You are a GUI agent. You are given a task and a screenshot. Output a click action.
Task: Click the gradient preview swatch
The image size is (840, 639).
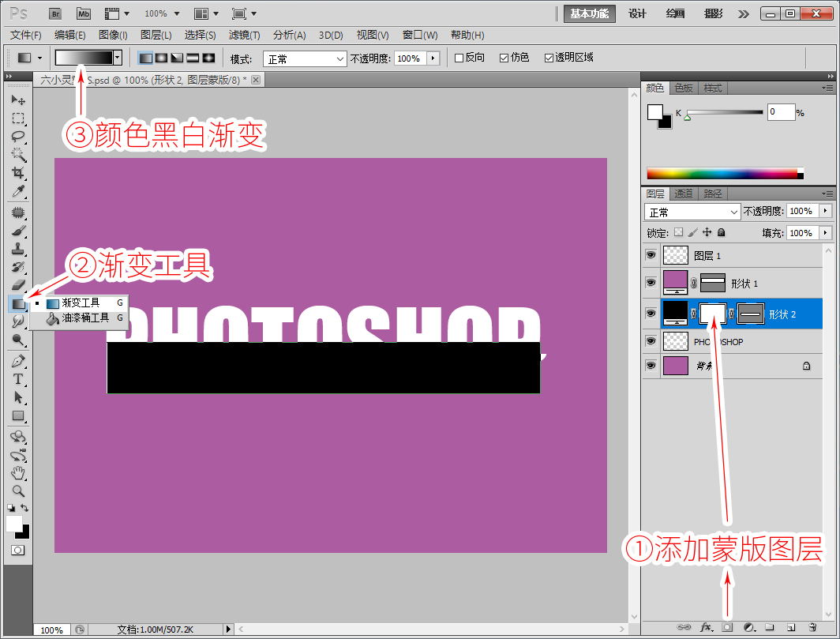tap(84, 58)
